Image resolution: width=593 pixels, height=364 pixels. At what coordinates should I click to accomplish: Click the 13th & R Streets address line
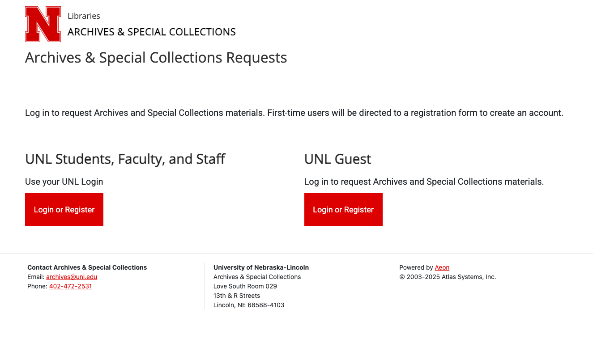click(236, 296)
